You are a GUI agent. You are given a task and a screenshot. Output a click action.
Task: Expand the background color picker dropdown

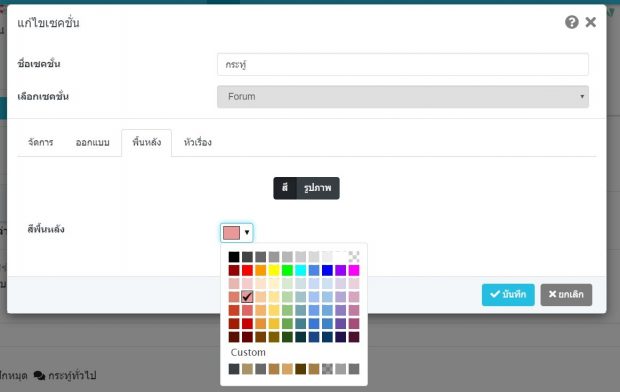(x=236, y=233)
